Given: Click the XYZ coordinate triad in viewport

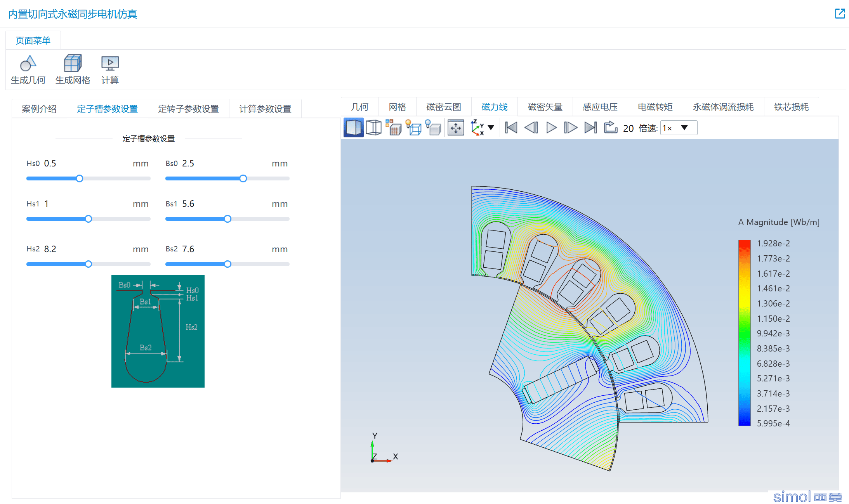Looking at the screenshot, I should 384,448.
